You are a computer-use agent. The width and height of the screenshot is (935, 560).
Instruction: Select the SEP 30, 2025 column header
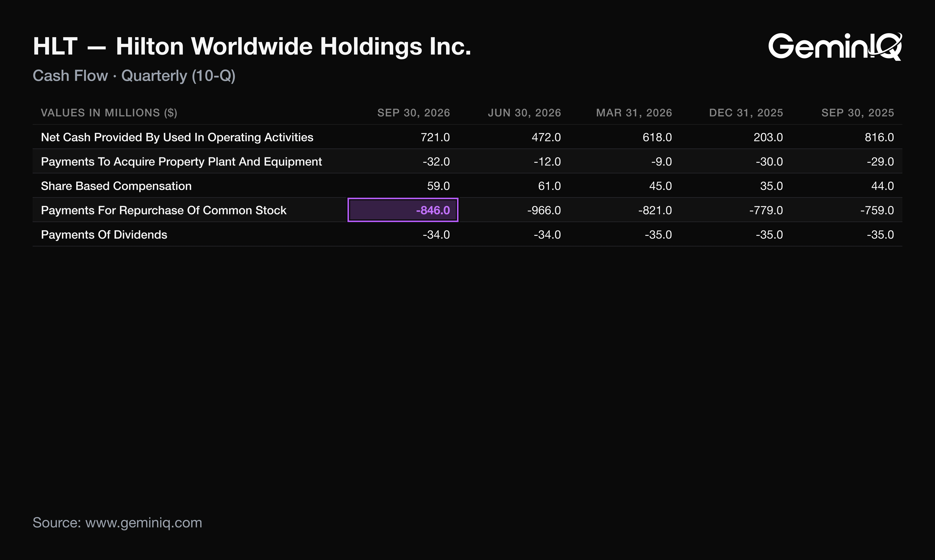[858, 113]
